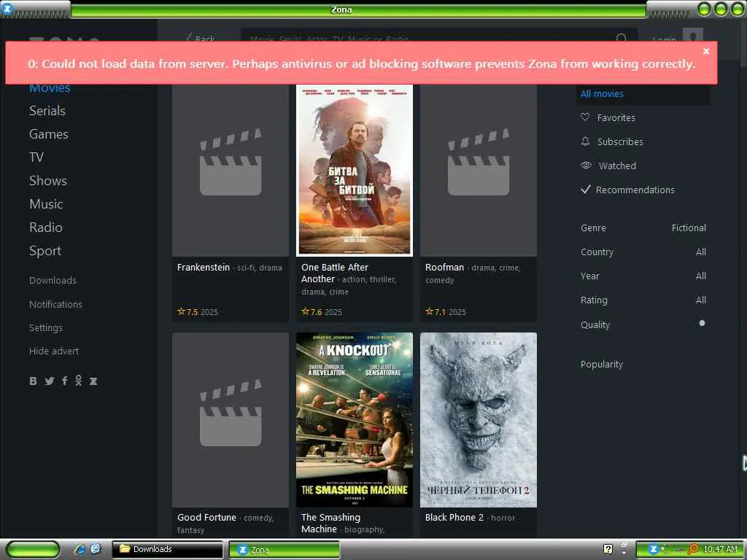747x560 pixels.
Task: Open the Frankenstein placeholder poster
Action: (x=231, y=171)
